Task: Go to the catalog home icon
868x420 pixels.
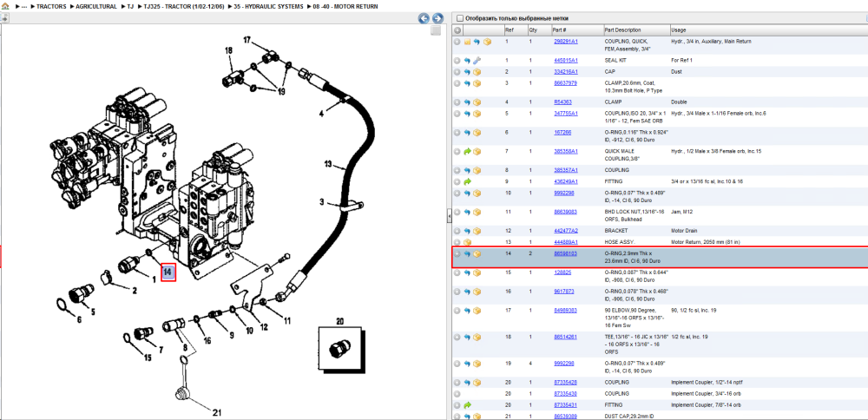Action: [x=5, y=7]
